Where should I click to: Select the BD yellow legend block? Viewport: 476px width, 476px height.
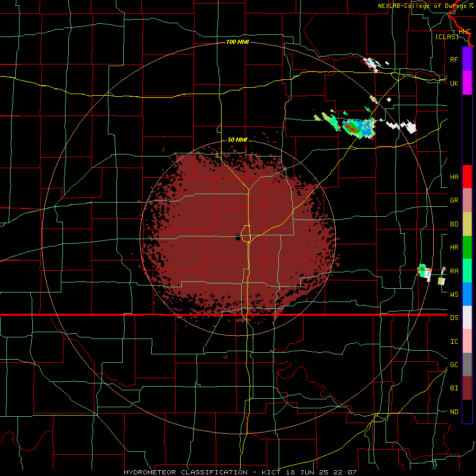click(x=467, y=224)
